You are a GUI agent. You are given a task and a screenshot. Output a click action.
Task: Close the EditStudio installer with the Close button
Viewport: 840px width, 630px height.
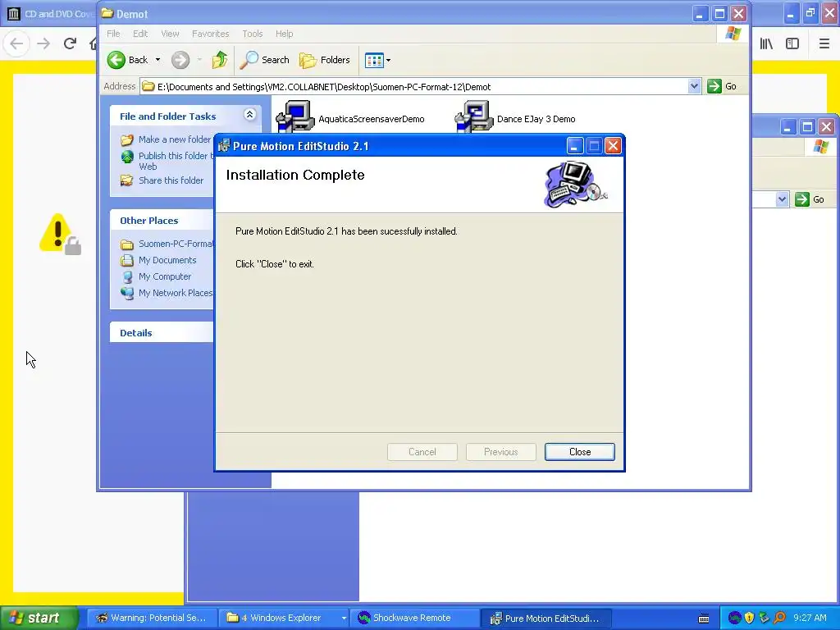click(580, 452)
